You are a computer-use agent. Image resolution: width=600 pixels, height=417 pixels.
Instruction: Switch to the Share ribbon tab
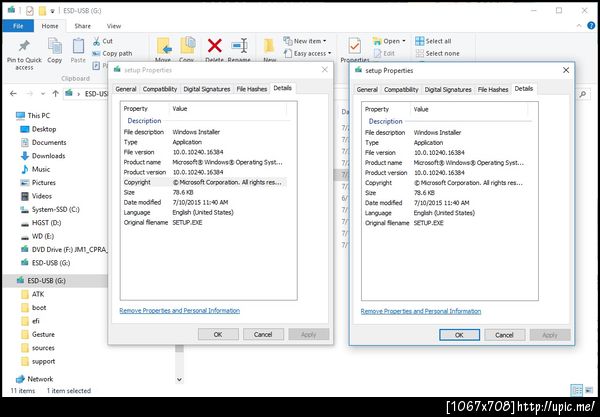(83, 26)
